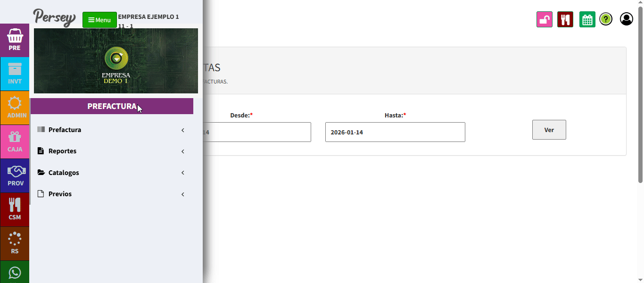Open the CSM fork and knife module
The height and width of the screenshot is (283, 644).
(15, 210)
